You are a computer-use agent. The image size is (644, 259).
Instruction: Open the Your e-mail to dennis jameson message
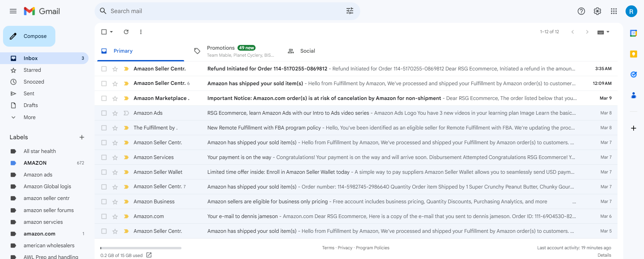coord(356,216)
